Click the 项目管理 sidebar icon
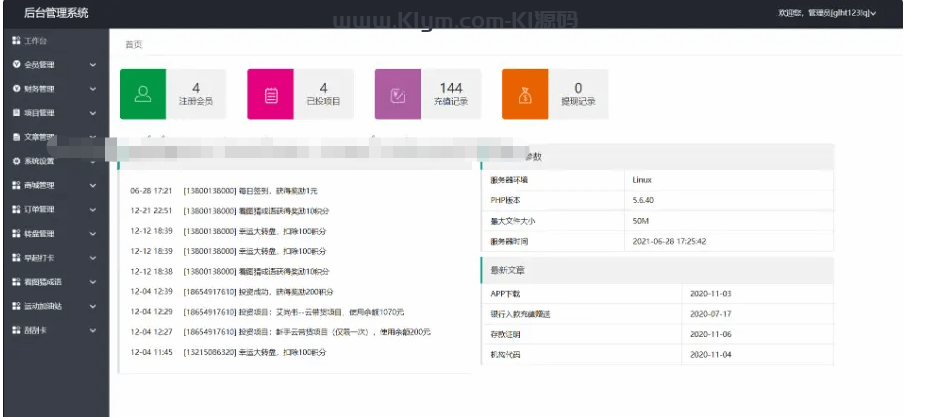 tap(16, 113)
